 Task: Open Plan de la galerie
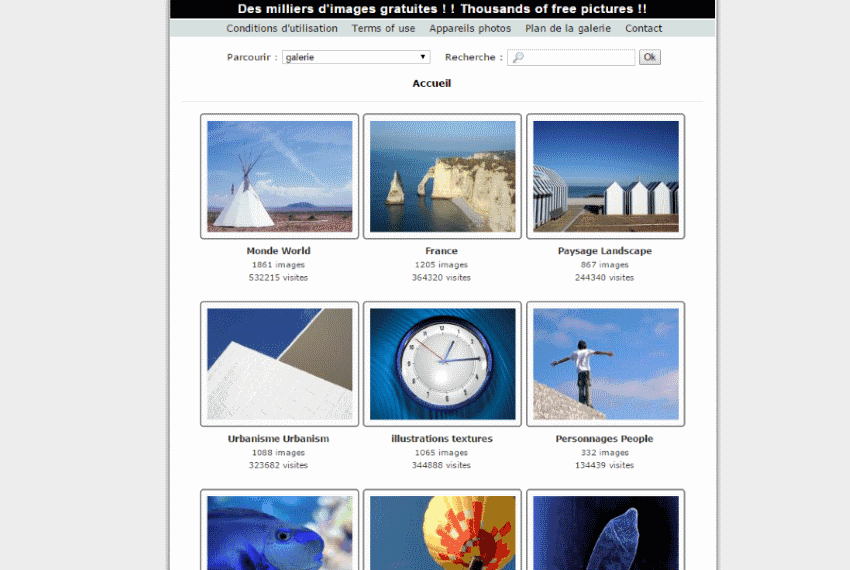click(x=568, y=28)
